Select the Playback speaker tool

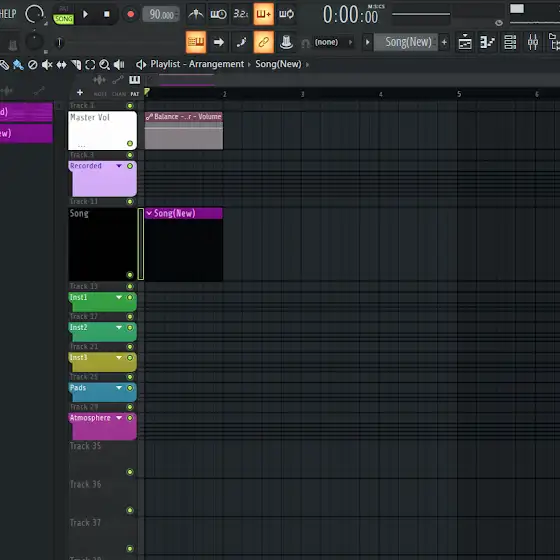(119, 65)
